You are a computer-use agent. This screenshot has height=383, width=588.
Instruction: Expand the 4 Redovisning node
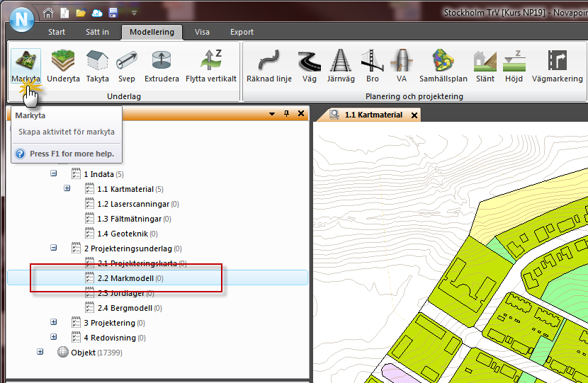tap(54, 337)
